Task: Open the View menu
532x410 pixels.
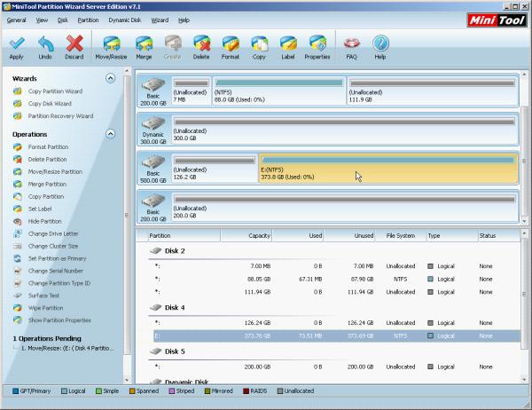Action: pos(42,20)
